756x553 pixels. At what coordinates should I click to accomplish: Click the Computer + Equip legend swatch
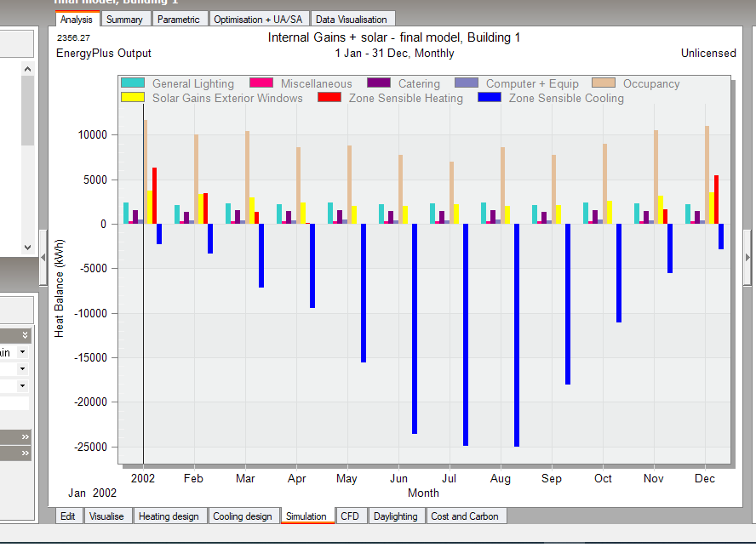[467, 83]
